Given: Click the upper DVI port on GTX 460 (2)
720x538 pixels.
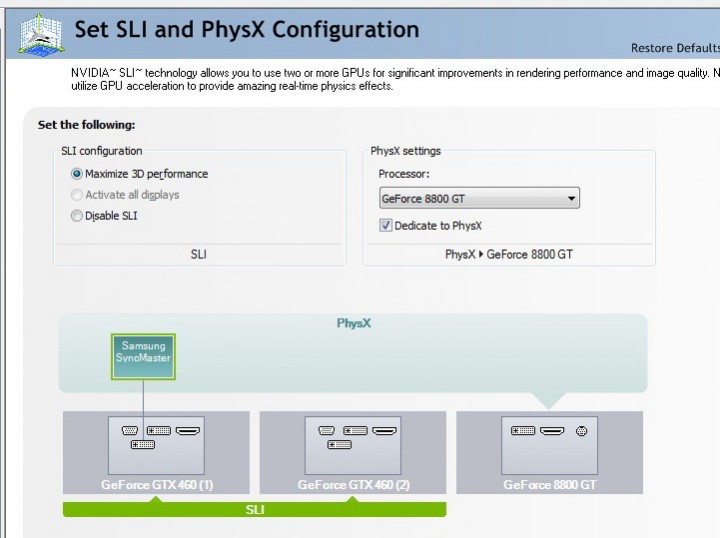Looking at the screenshot, I should (x=355, y=431).
